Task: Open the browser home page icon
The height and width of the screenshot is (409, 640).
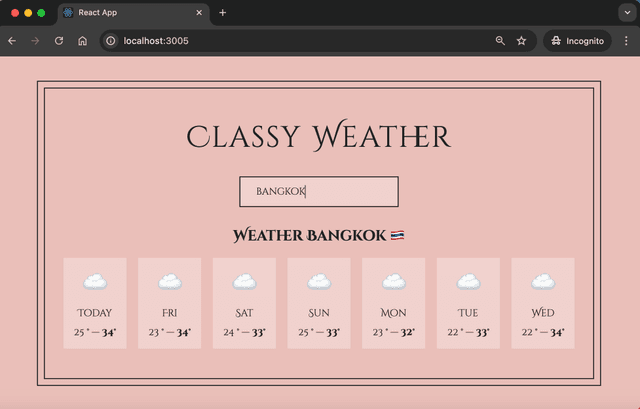Action: coord(82,41)
